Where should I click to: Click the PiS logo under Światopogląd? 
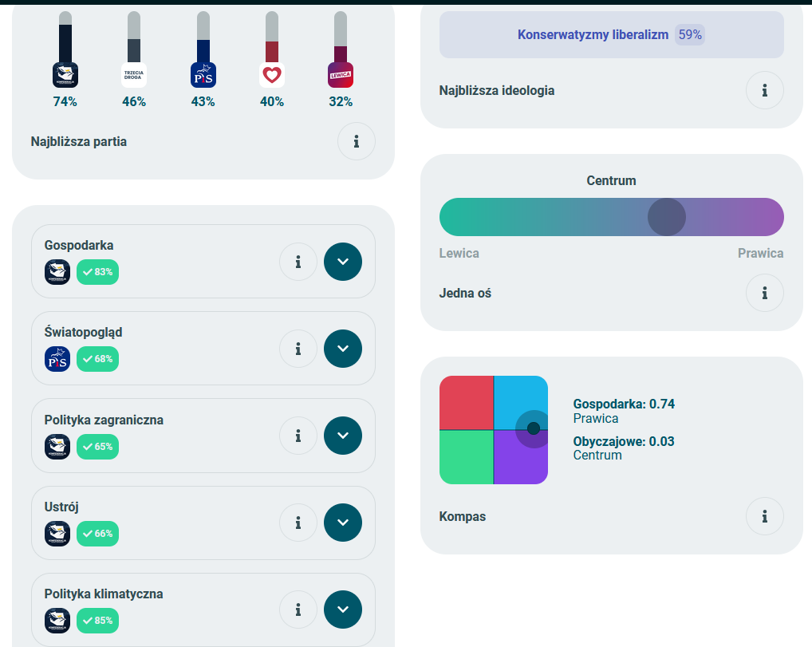point(57,359)
